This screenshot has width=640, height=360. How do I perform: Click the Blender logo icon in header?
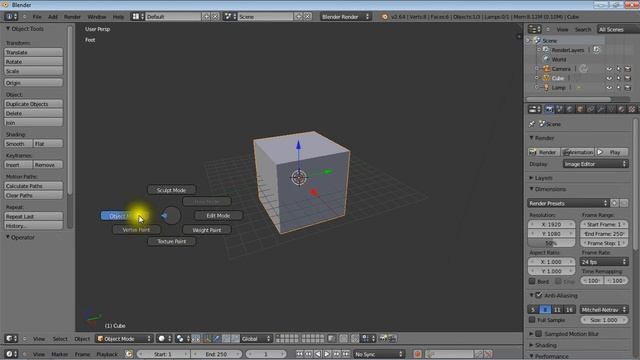point(384,17)
